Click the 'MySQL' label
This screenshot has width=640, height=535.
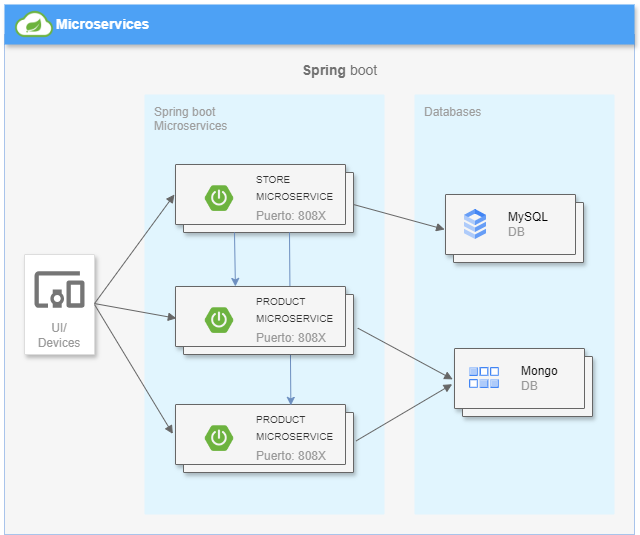(x=528, y=217)
